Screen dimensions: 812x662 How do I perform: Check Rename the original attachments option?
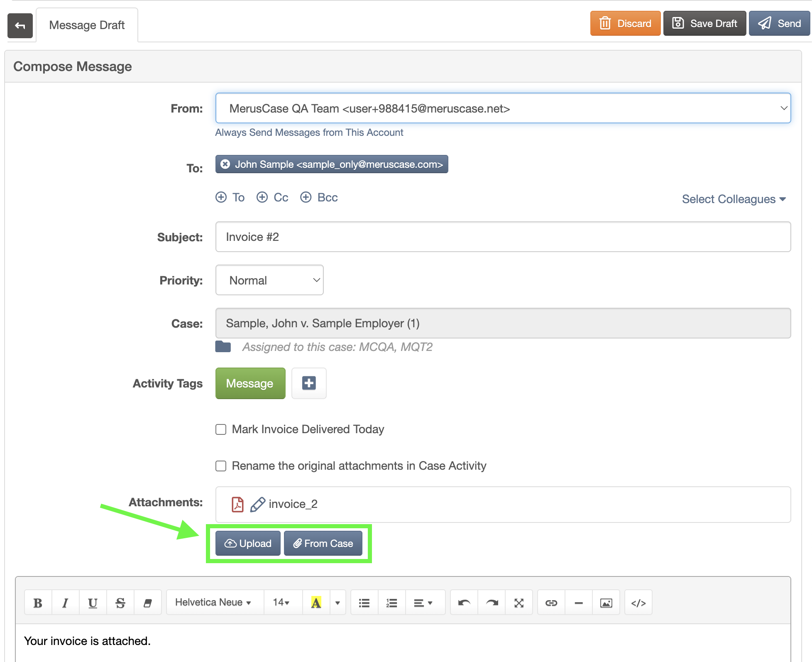coord(221,466)
